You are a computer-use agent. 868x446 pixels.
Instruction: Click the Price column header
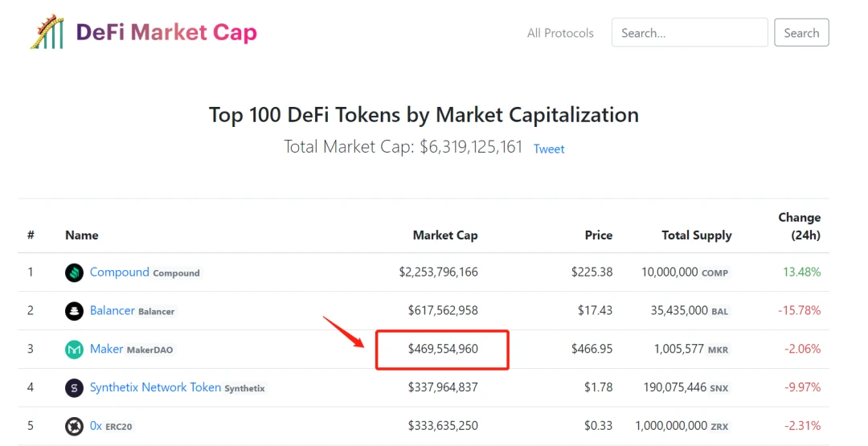point(598,235)
